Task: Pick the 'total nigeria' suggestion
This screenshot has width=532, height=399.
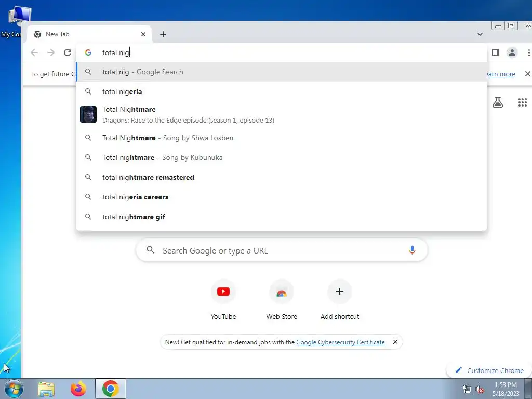Action: [x=282, y=91]
